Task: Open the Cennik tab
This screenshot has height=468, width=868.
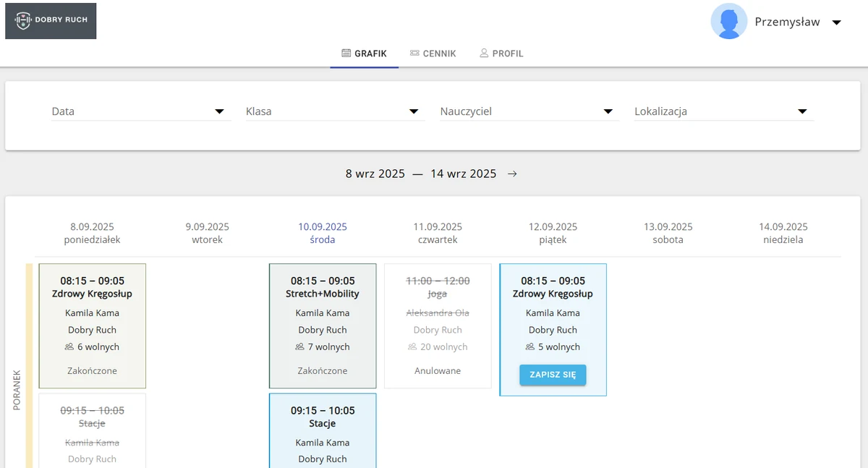Action: 433,54
